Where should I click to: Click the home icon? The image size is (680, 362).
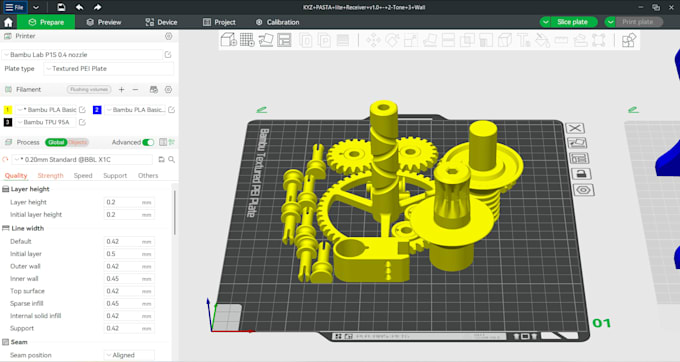tap(8, 22)
